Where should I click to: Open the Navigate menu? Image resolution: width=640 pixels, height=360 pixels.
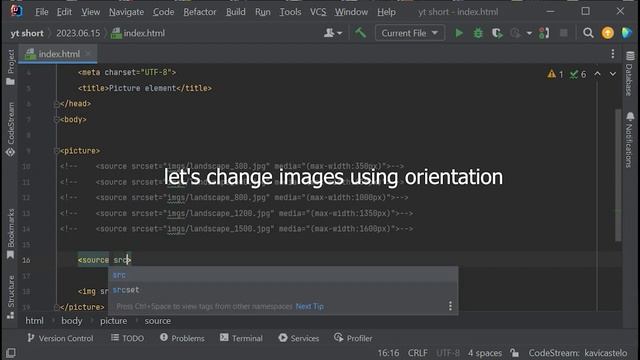[x=126, y=12]
